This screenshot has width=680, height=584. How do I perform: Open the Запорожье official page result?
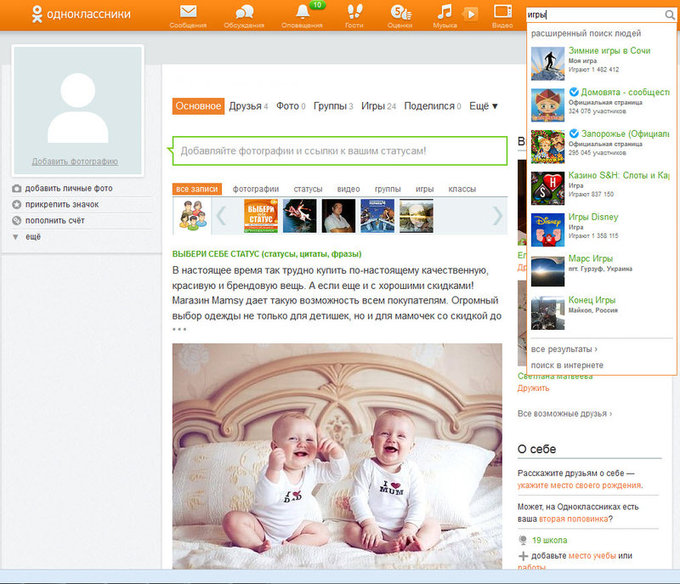[x=625, y=134]
